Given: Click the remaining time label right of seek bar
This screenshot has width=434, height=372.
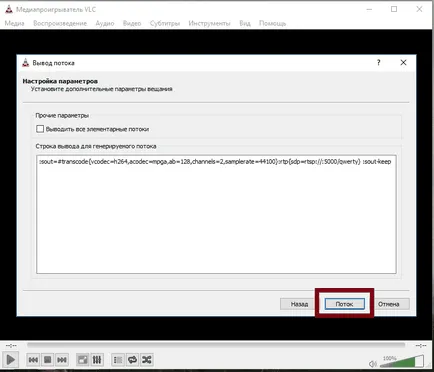Looking at the screenshot, I should (x=421, y=346).
